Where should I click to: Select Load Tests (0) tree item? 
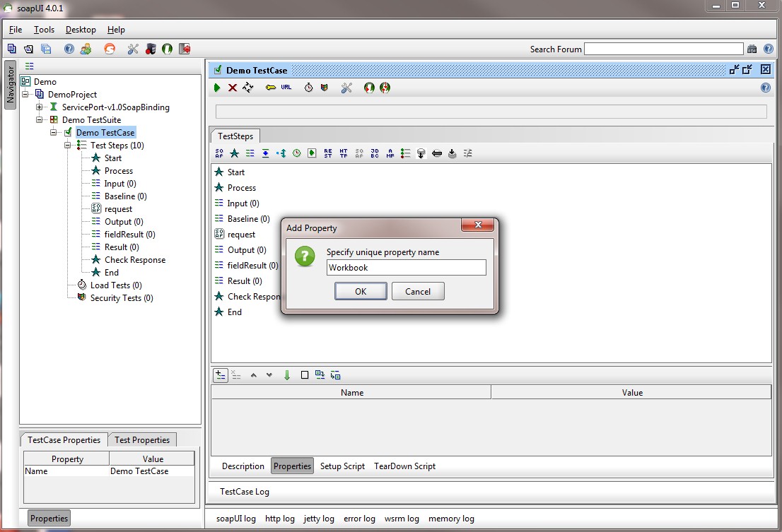(x=116, y=285)
